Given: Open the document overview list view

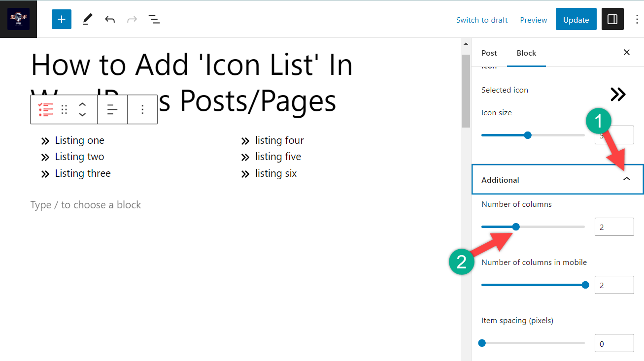Looking at the screenshot, I should [154, 20].
